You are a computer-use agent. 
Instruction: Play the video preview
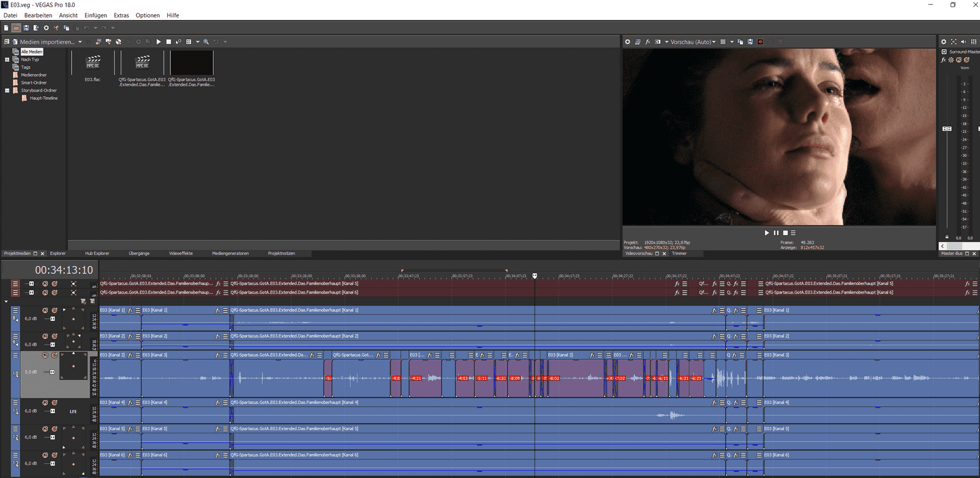(x=767, y=233)
